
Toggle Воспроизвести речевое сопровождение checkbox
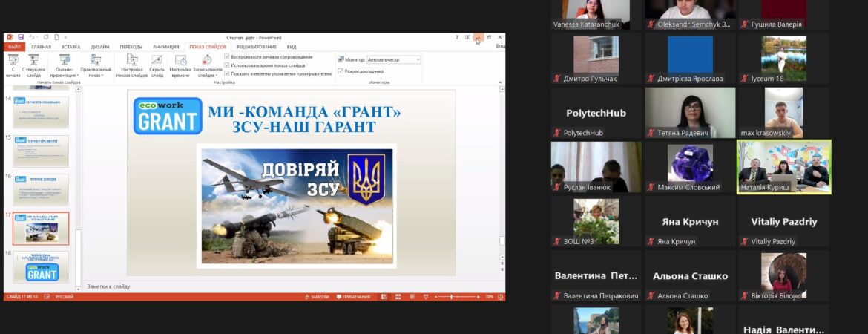pos(227,57)
